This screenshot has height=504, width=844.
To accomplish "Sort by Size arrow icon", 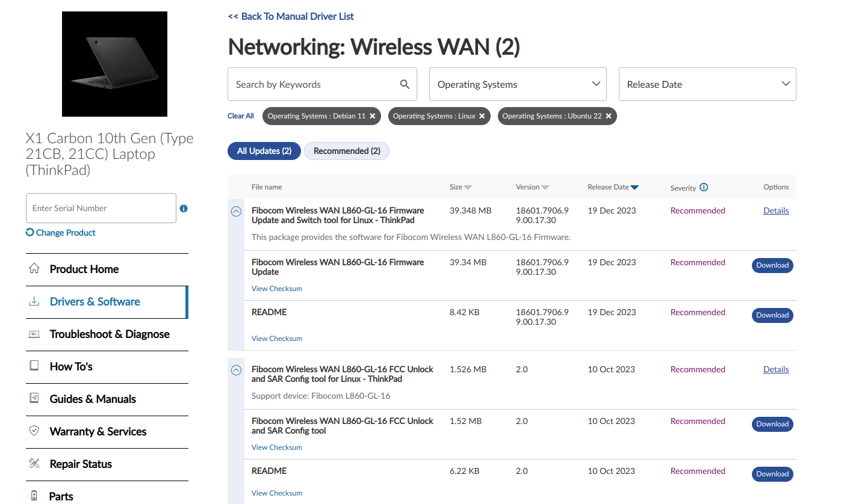I will tap(468, 188).
